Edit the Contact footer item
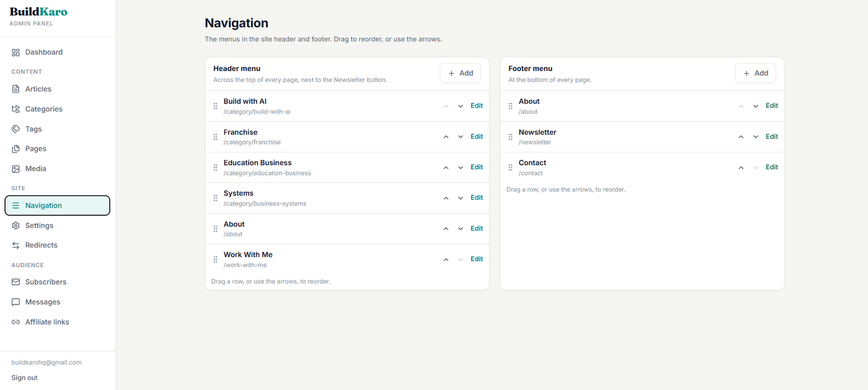868x390 pixels. click(771, 167)
